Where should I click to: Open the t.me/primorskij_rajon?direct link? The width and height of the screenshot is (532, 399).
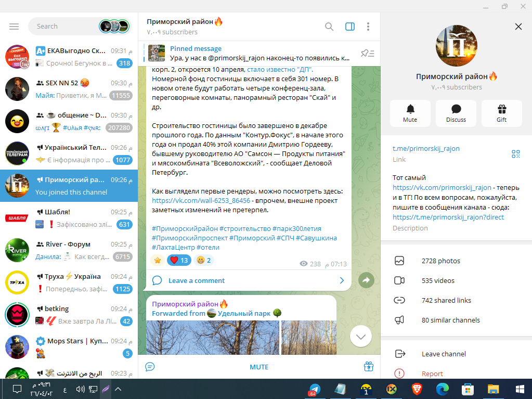click(448, 217)
